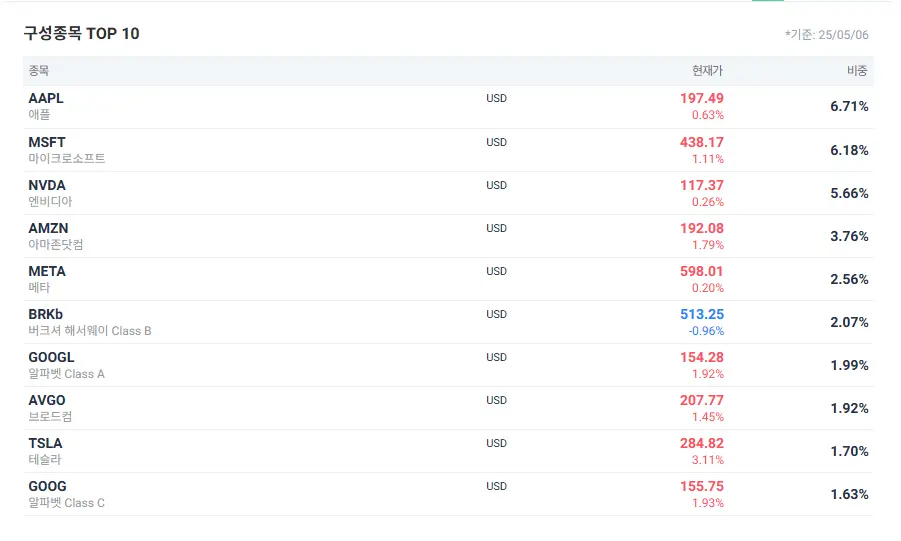Click MSFT change 1.11%
Viewport: 901px width, 541px height.
point(708,158)
